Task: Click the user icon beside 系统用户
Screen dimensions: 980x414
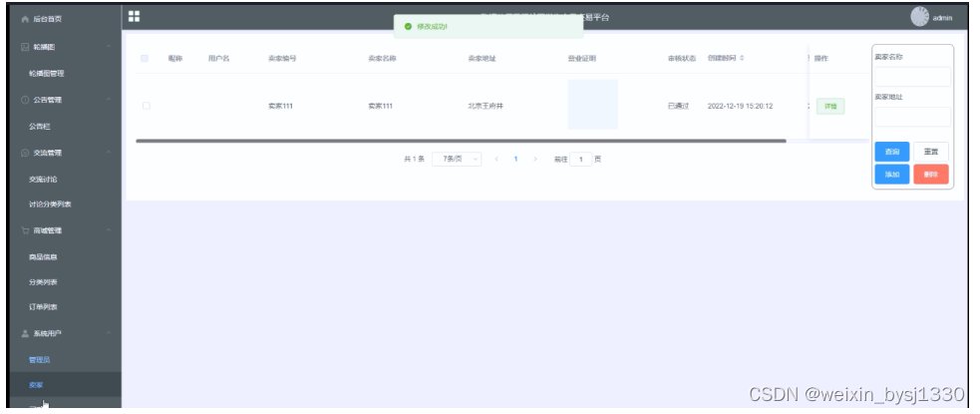Action: (26, 333)
